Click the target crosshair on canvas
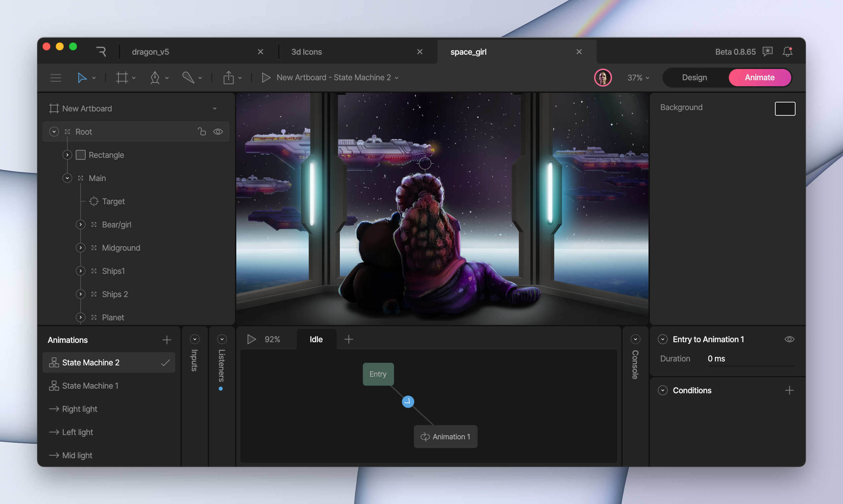 425,163
